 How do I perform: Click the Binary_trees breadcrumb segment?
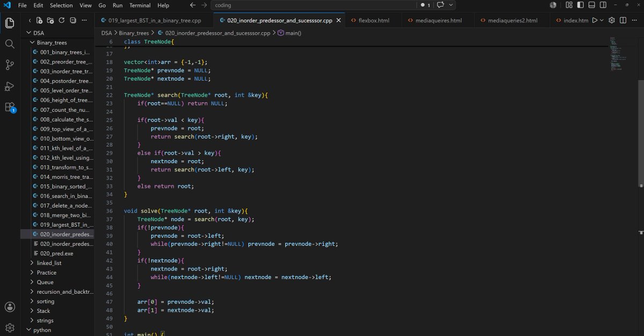[134, 33]
